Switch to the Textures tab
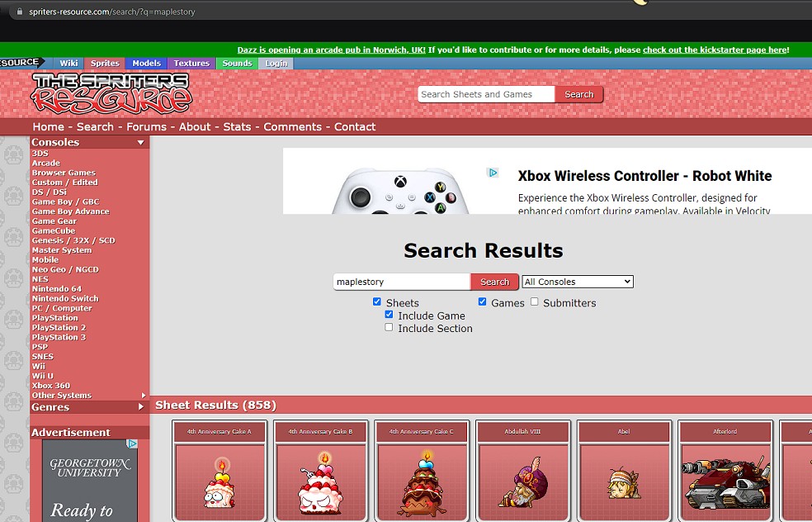The width and height of the screenshot is (812, 522). (191, 64)
